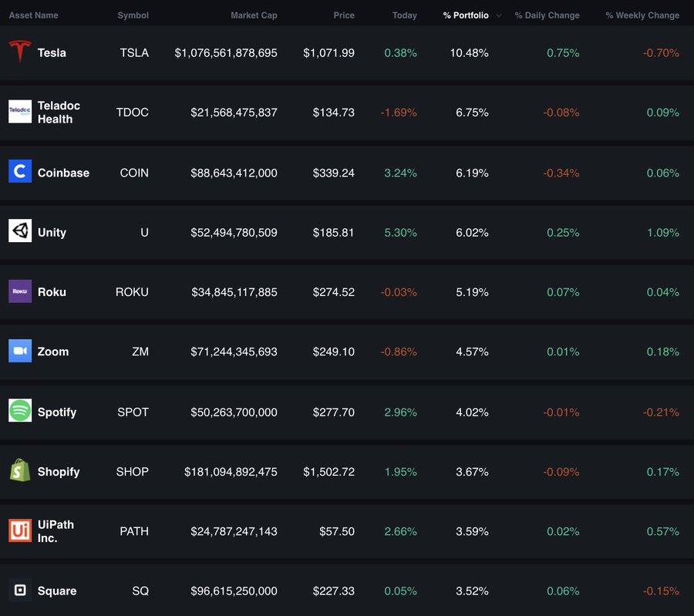Click the Spotify logo icon

20,410
